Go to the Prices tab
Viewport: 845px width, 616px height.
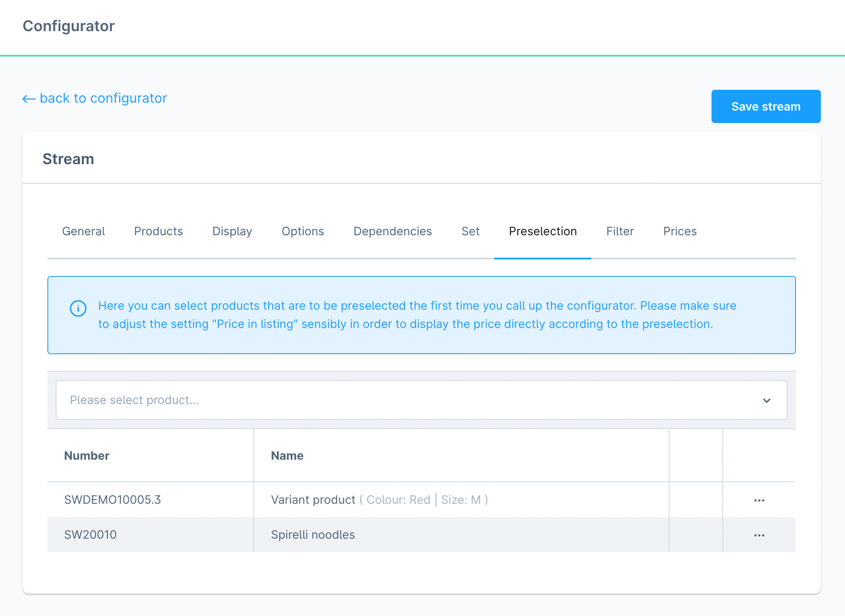(680, 231)
